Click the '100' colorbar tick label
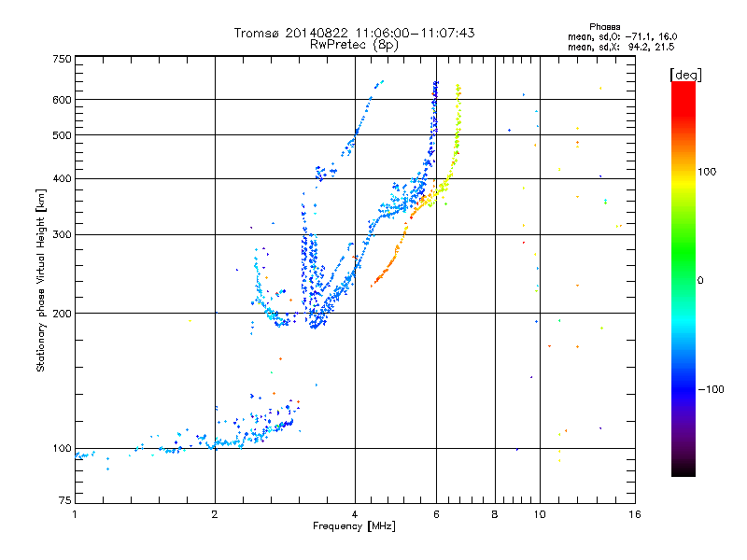 (x=707, y=172)
